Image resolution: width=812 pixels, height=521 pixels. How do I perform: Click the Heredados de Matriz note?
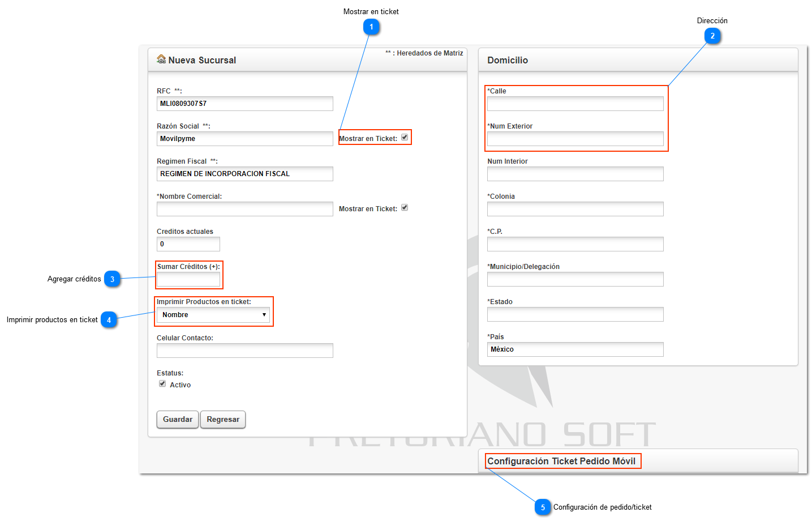(x=424, y=53)
